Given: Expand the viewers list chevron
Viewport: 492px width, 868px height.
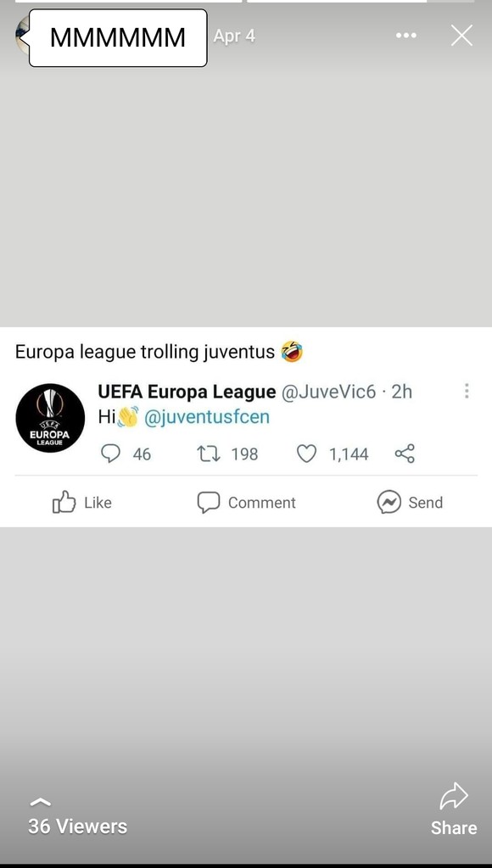Looking at the screenshot, I should tap(40, 801).
